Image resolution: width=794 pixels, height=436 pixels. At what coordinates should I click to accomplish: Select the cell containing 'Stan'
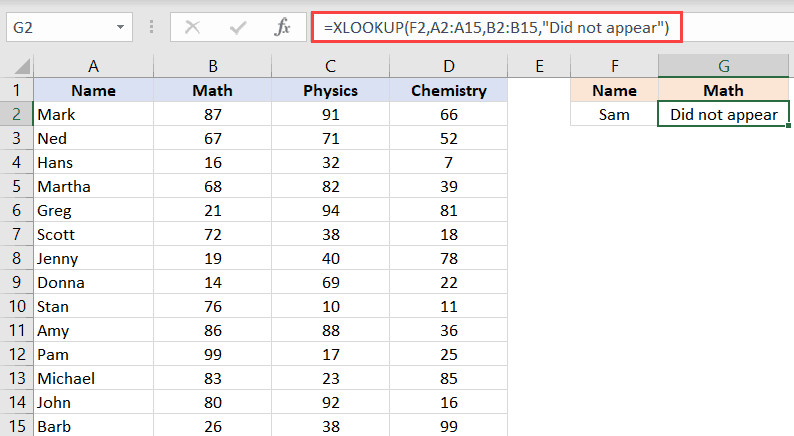pos(93,306)
